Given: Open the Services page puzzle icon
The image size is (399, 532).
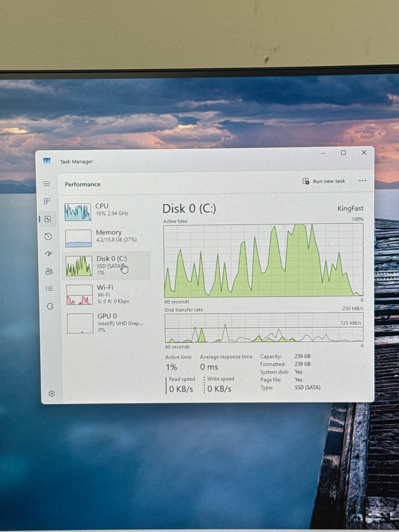Looking at the screenshot, I should tap(50, 306).
